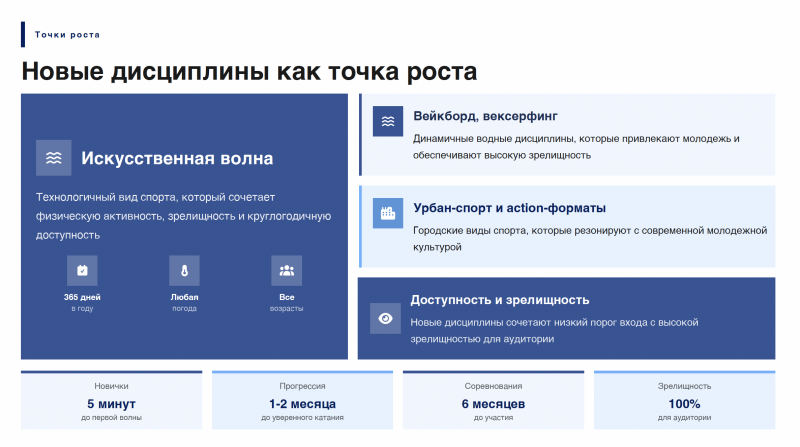Click the Доступность и зрелищность heading
Image resolution: width=800 pixels, height=447 pixels.
(x=500, y=299)
